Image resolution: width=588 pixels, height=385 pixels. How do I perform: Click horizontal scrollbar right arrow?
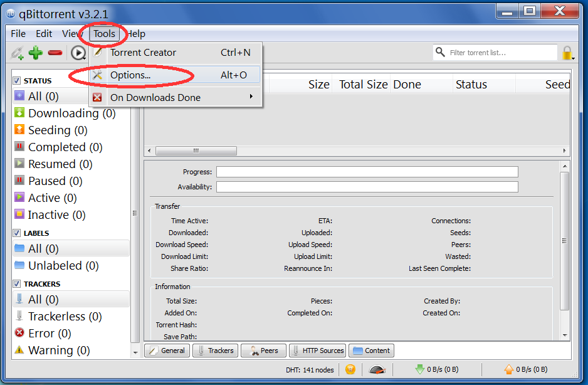[x=564, y=151]
